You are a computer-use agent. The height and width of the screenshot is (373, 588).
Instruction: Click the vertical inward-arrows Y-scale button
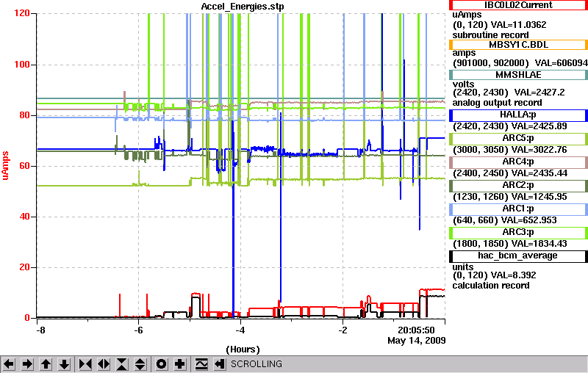tap(122, 363)
